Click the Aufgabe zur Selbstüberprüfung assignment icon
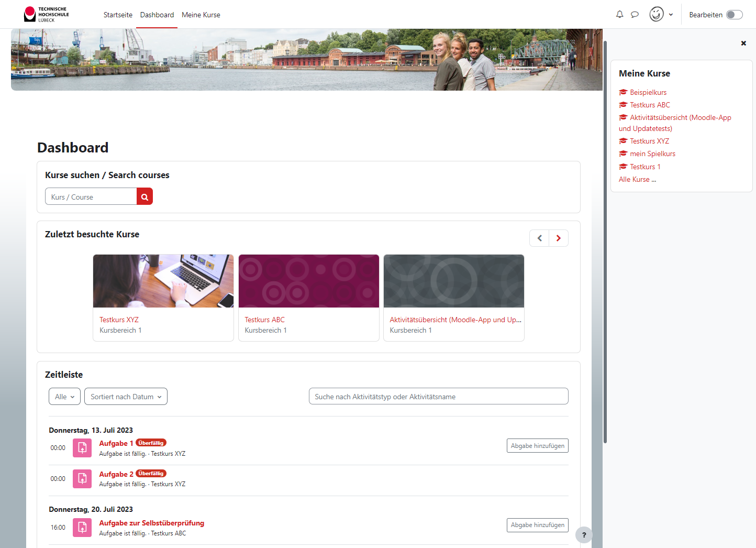Screen dimensions: 756x548 (82, 528)
